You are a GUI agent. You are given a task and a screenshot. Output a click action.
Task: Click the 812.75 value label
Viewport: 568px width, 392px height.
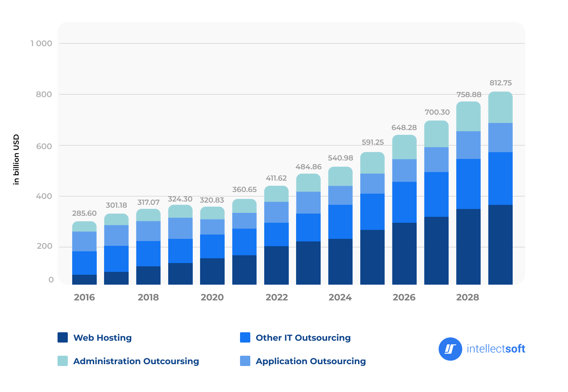501,83
